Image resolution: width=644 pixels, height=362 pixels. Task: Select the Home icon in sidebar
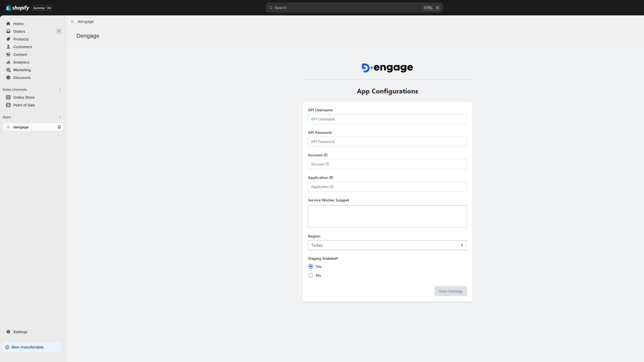pyautogui.click(x=8, y=23)
